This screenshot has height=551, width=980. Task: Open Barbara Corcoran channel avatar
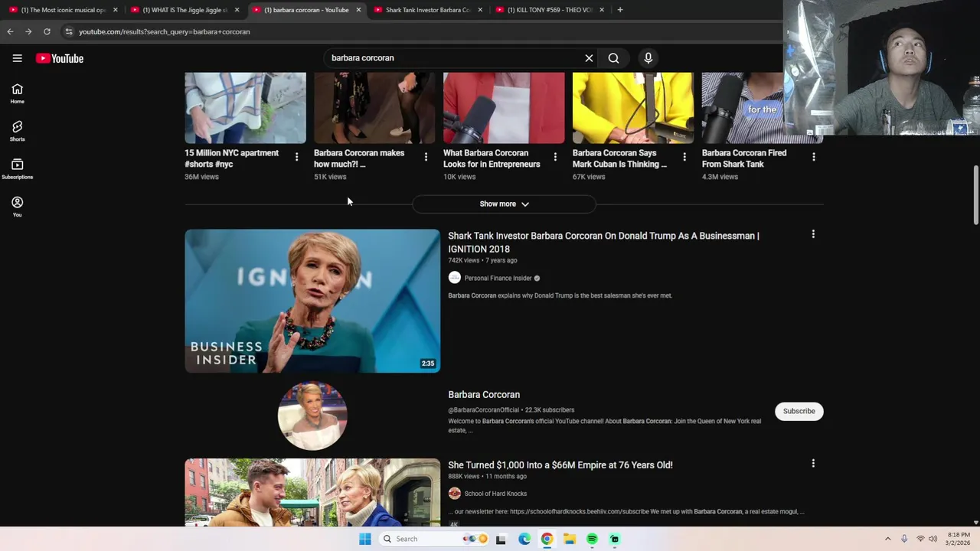[x=312, y=416]
